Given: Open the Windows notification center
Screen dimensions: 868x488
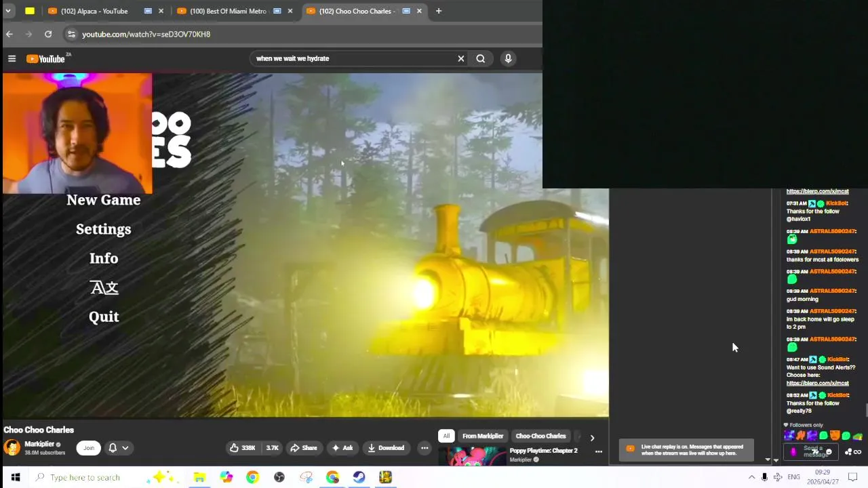Looking at the screenshot, I should pos(853,477).
